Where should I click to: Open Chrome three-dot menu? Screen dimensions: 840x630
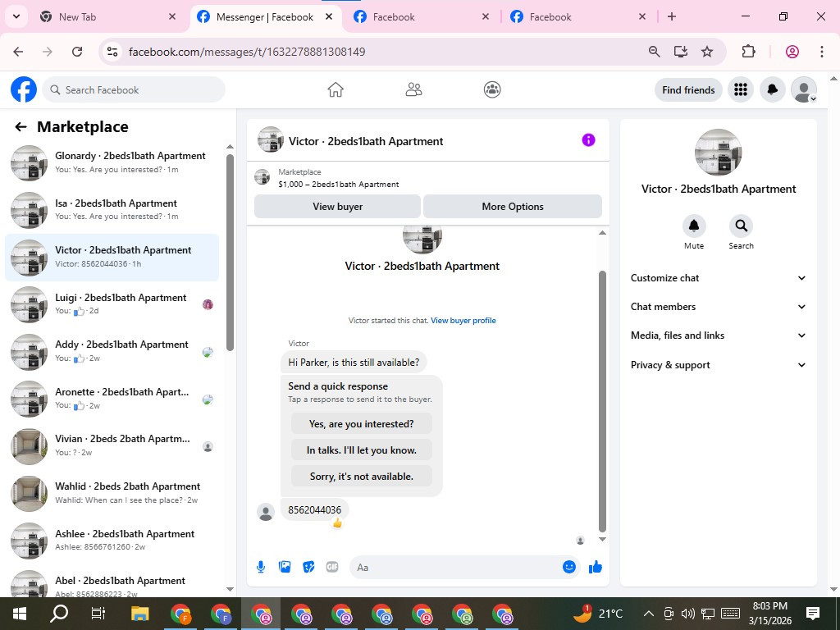click(x=822, y=52)
